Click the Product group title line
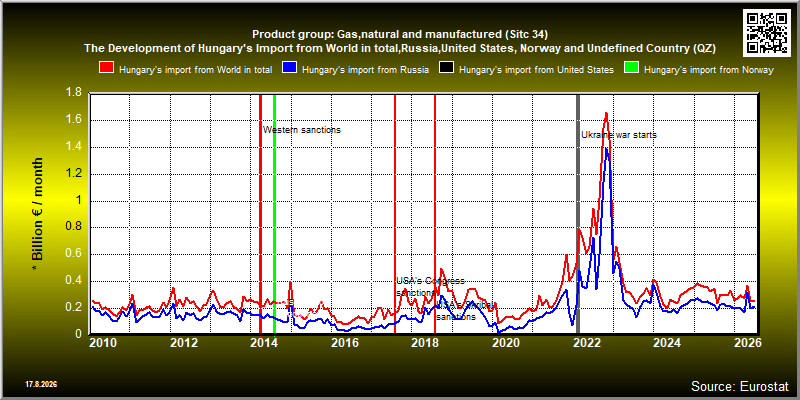Image resolution: width=800 pixels, height=400 pixels. pyautogui.click(x=400, y=35)
